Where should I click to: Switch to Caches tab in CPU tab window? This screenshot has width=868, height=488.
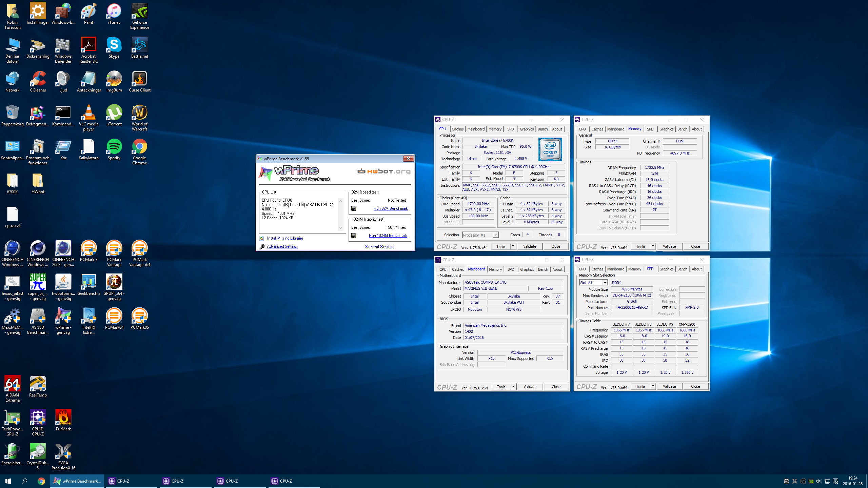point(457,129)
